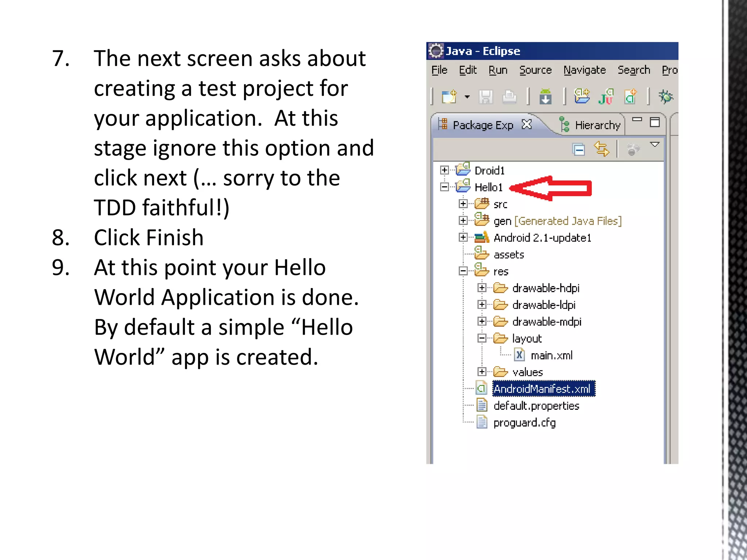Collapse the layout folder
747x560 pixels.
482,338
